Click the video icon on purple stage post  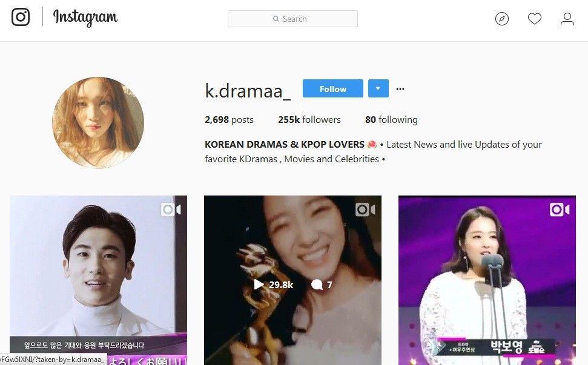click(x=560, y=209)
